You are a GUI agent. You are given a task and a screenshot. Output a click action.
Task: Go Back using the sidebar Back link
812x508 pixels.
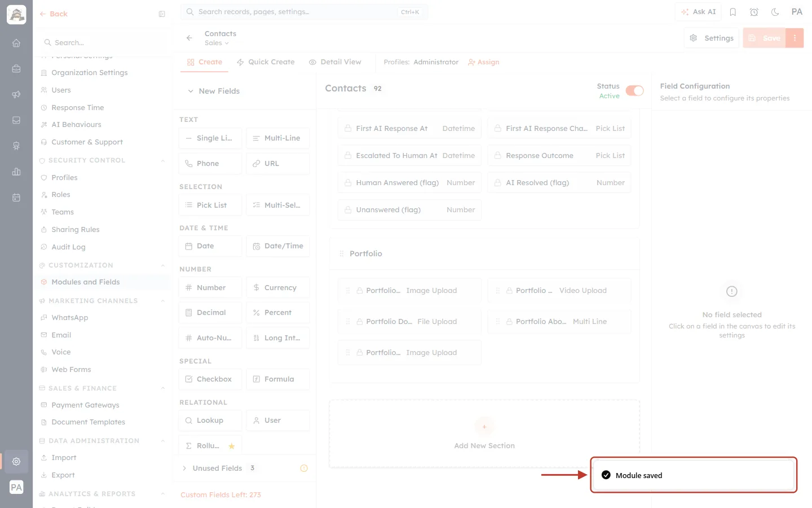[x=54, y=14]
